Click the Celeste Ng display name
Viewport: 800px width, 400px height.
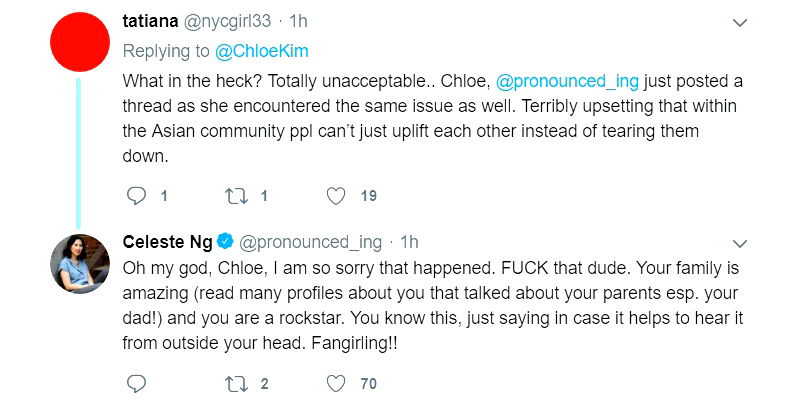pyautogui.click(x=167, y=241)
